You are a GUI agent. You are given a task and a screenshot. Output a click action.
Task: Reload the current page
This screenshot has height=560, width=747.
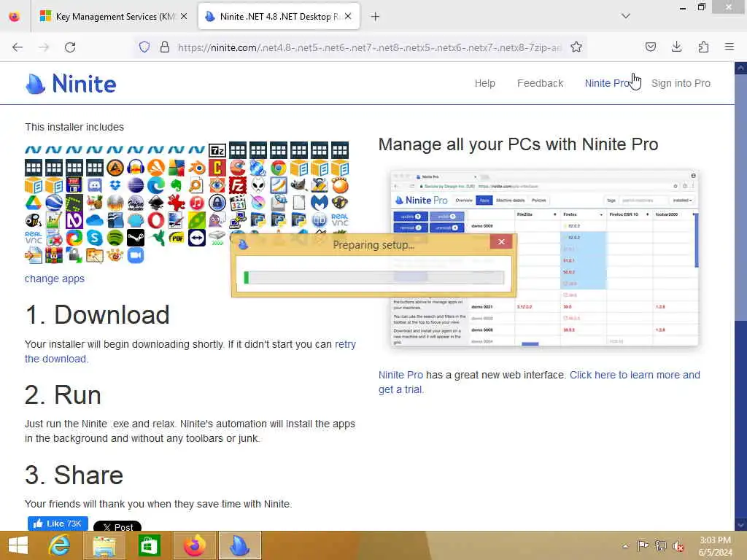[70, 47]
